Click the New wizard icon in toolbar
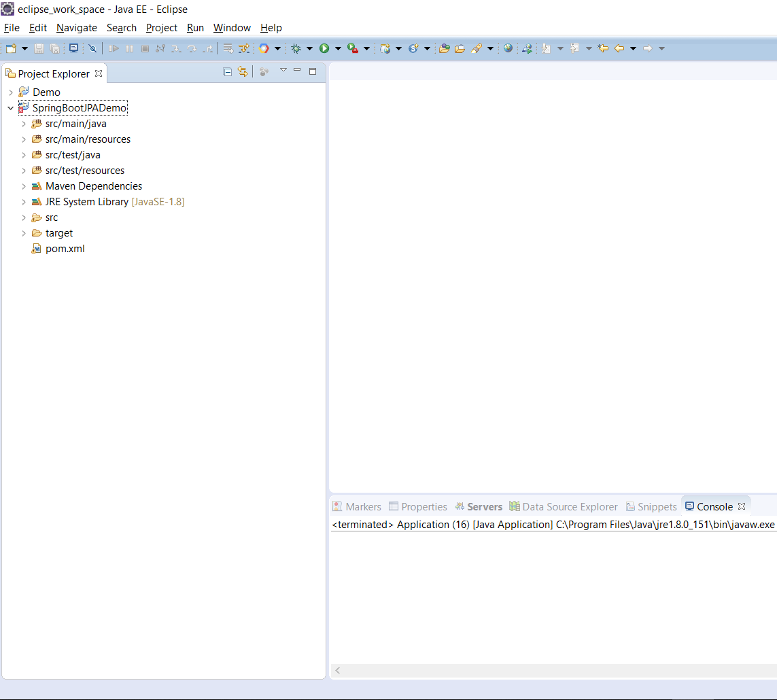Image resolution: width=777 pixels, height=700 pixels. point(11,48)
